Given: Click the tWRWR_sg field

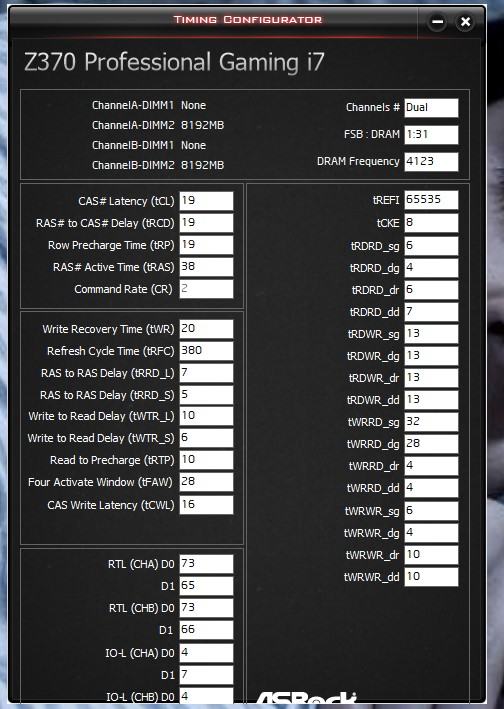Looking at the screenshot, I should click(x=431, y=511).
